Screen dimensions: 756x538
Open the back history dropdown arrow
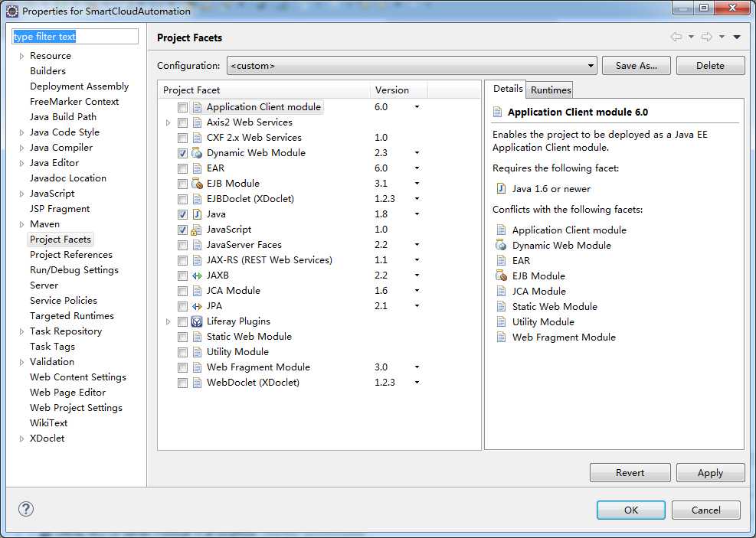click(691, 37)
